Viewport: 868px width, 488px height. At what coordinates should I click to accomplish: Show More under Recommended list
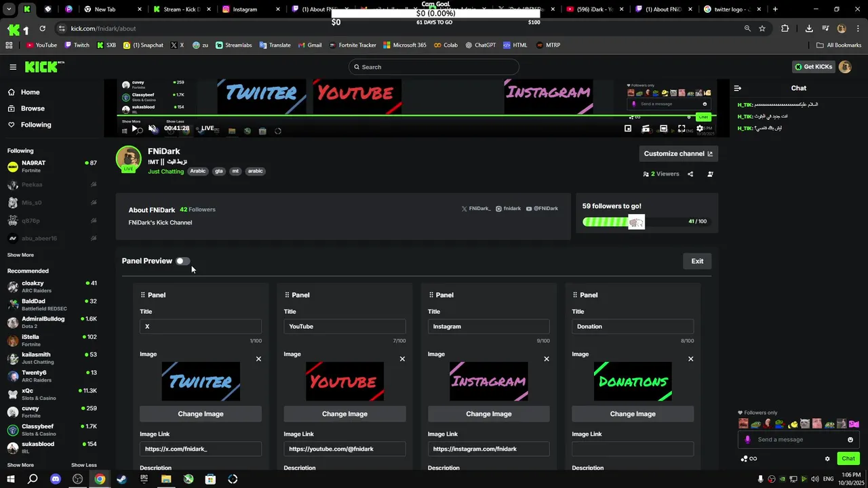click(x=20, y=465)
